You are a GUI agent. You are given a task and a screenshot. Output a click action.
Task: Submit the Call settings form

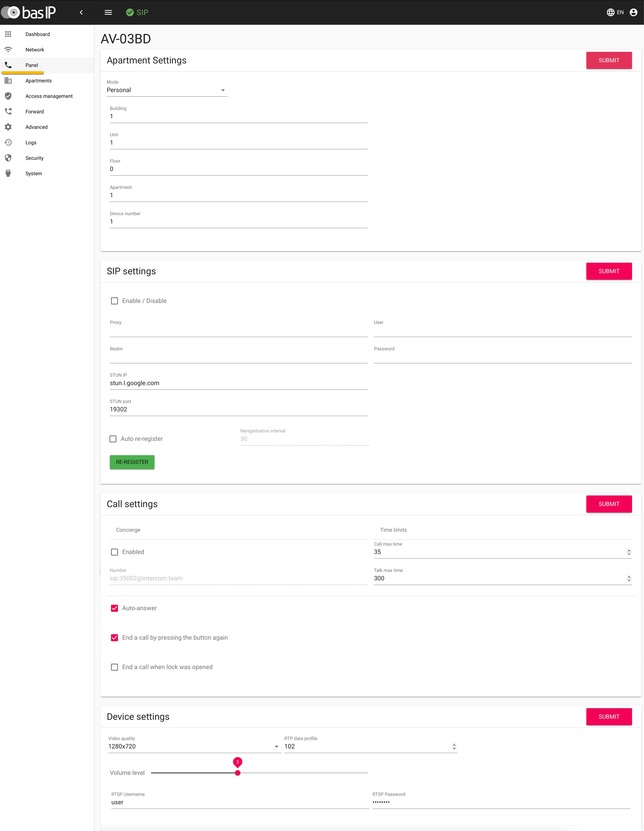609,504
